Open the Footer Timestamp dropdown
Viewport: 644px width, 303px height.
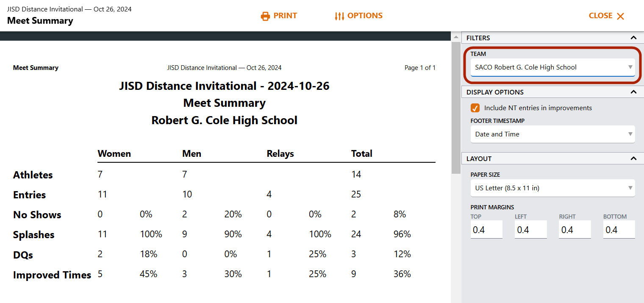[552, 134]
